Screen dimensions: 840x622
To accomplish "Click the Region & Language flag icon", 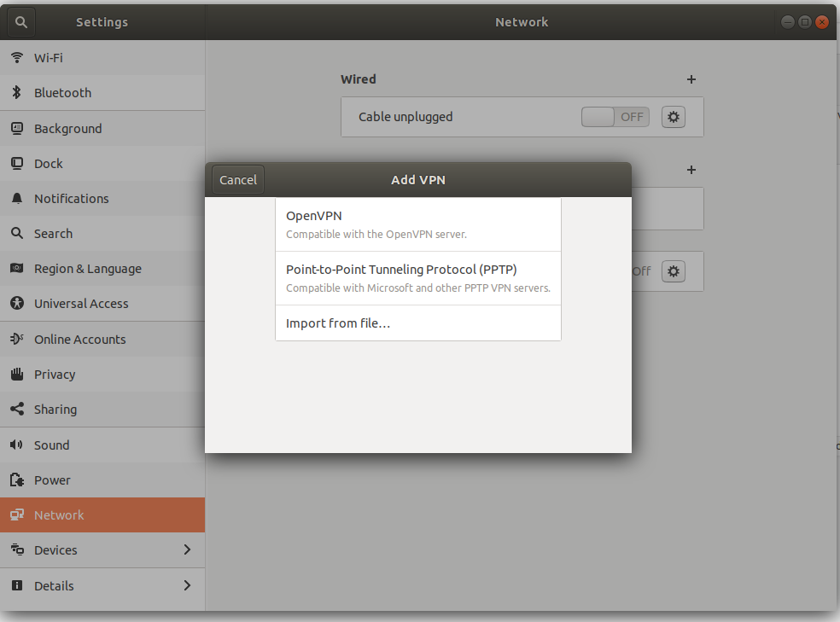I will (x=17, y=268).
